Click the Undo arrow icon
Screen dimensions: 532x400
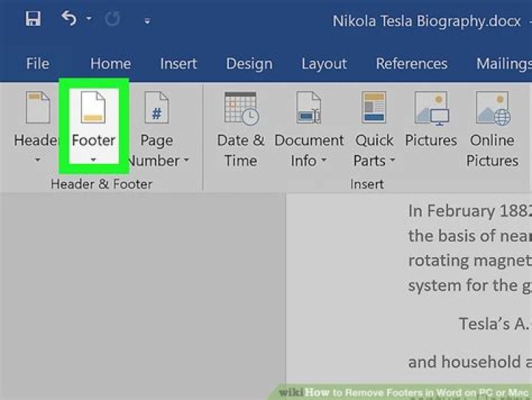tap(69, 18)
